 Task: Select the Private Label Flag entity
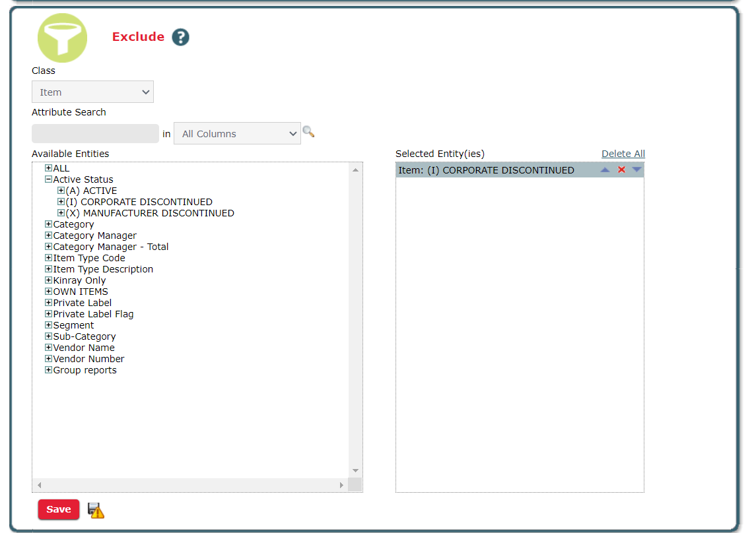pyautogui.click(x=93, y=314)
